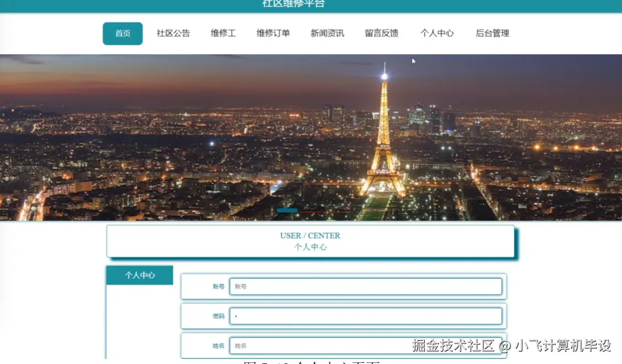Select 维修订单 in navigation bar
Viewport: 622px width, 364px height.
(x=273, y=33)
